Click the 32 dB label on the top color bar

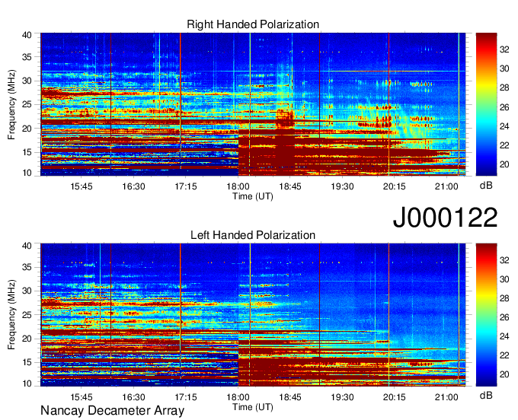click(x=504, y=49)
